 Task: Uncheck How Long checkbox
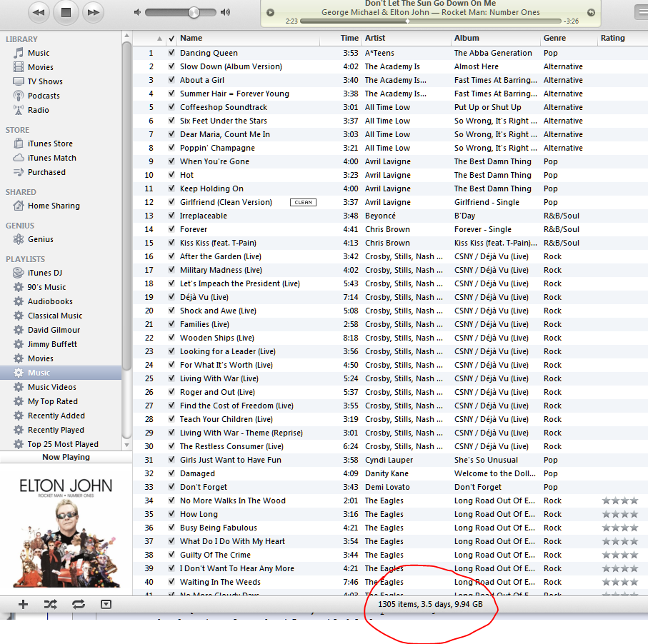[171, 514]
